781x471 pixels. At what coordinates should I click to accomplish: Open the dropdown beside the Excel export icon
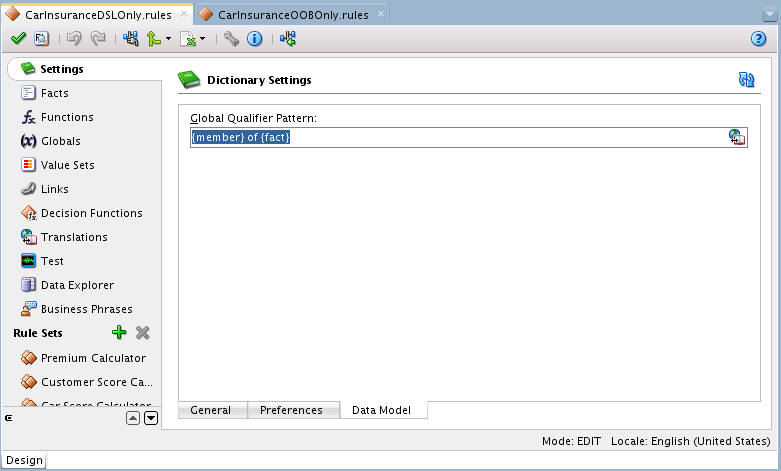coord(202,38)
